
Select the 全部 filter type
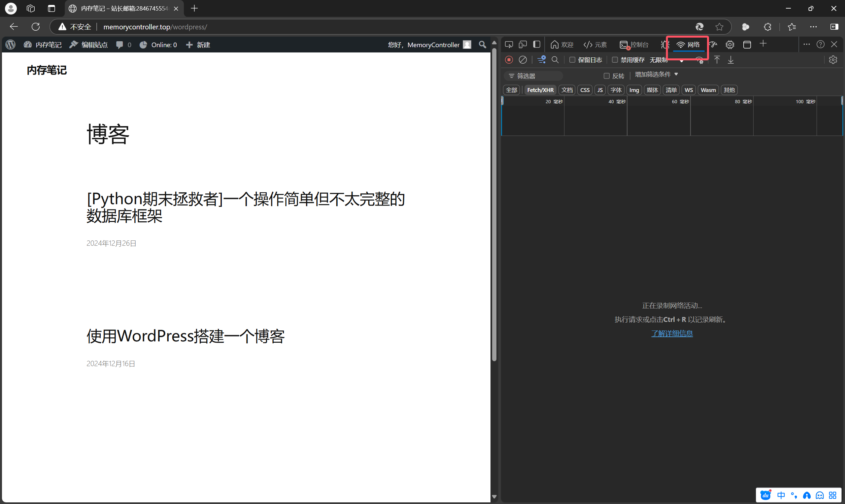click(511, 90)
